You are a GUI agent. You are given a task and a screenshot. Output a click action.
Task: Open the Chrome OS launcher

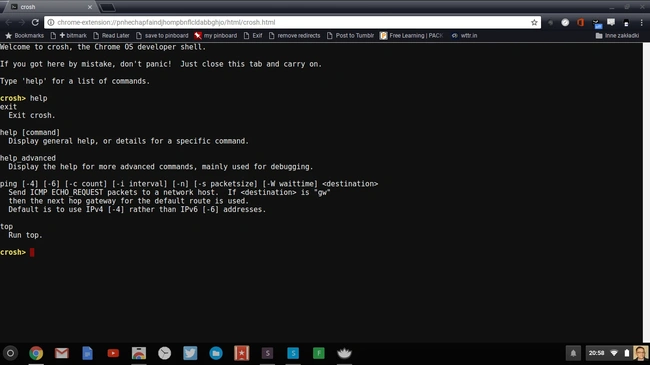click(10, 353)
